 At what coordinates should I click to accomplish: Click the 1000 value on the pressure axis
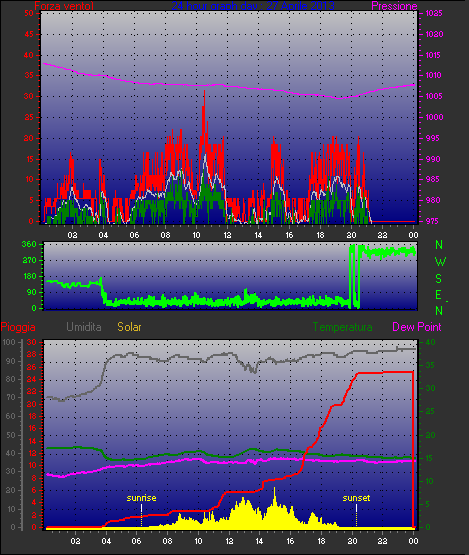pos(434,117)
